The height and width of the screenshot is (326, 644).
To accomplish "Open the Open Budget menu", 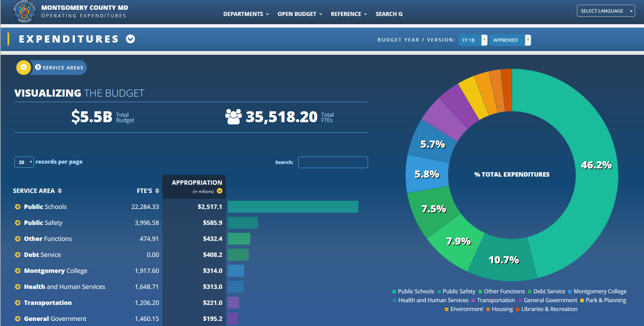I will 300,14.
